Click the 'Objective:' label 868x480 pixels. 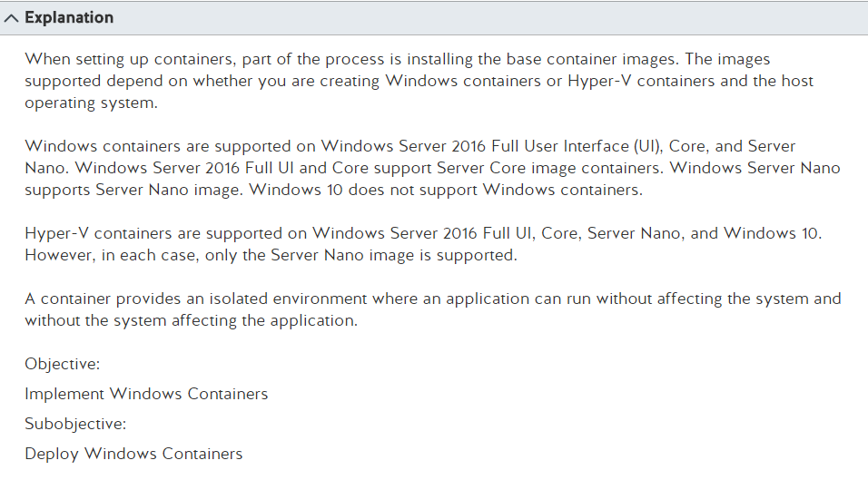tap(63, 364)
